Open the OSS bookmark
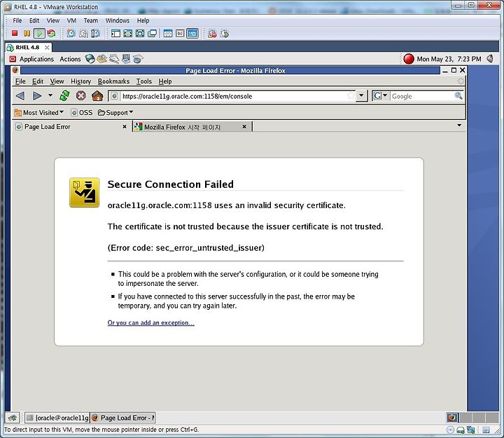The image size is (504, 438). 82,113
